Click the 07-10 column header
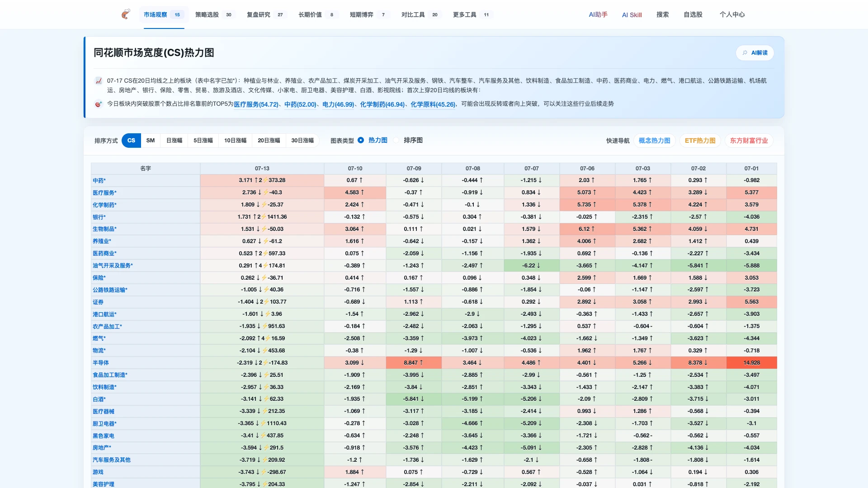The image size is (868, 488). click(355, 169)
